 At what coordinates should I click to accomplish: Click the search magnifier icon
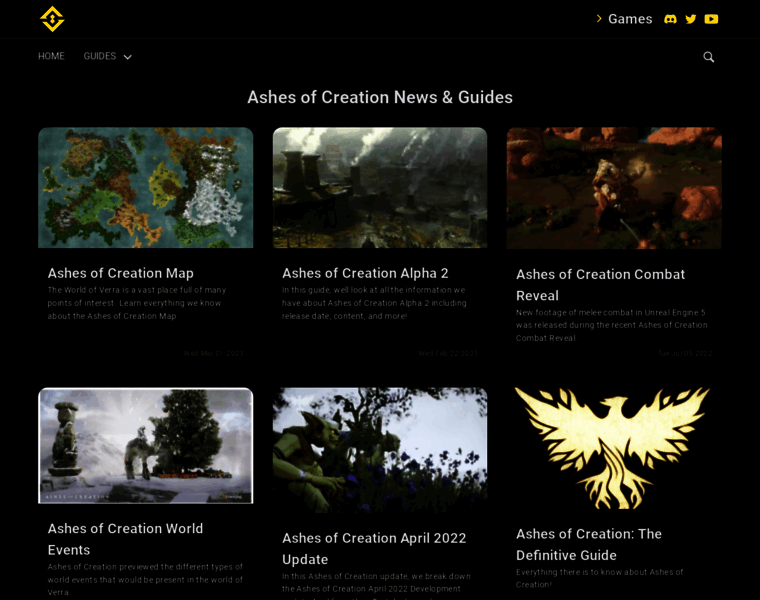tap(709, 57)
